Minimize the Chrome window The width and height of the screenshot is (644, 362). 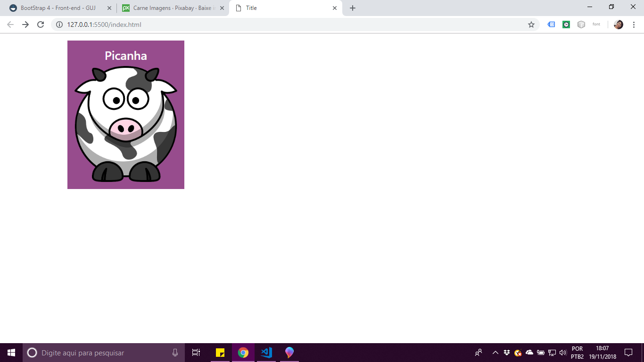pyautogui.click(x=590, y=7)
